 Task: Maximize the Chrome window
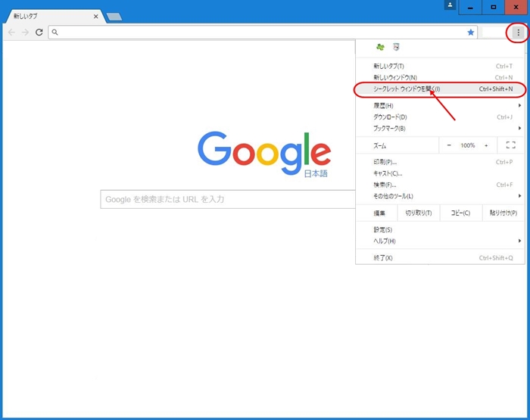pos(493,7)
